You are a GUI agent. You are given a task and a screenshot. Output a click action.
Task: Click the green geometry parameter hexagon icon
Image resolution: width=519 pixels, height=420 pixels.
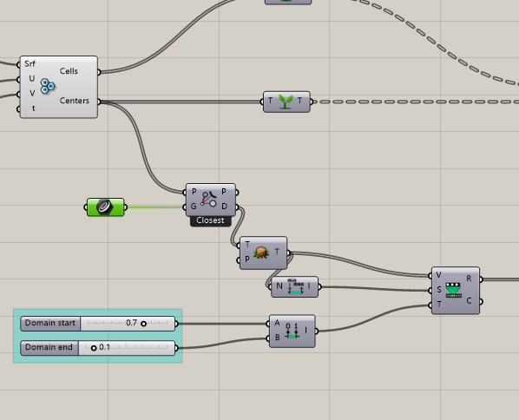click(x=105, y=207)
